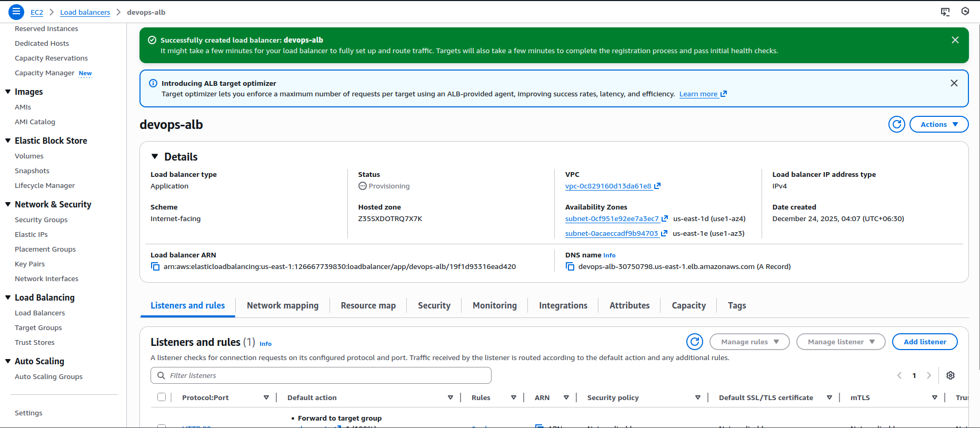Copy the DNS name
The image size is (980, 428).
570,266
